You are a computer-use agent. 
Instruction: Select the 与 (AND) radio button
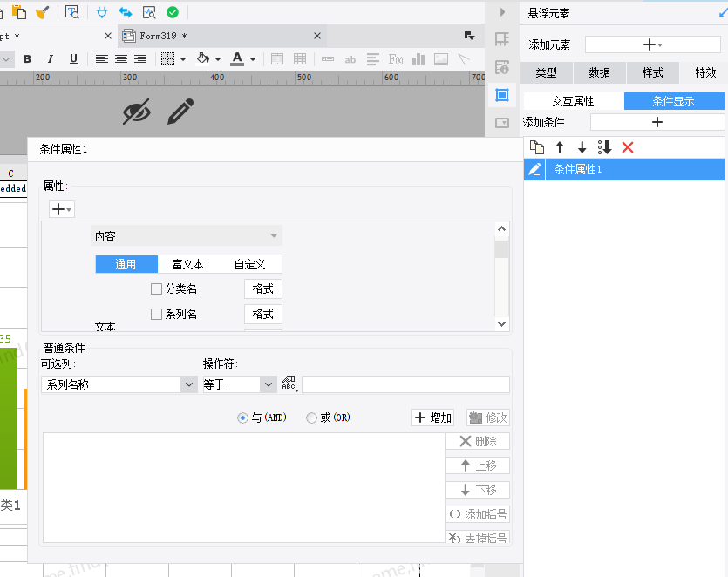click(x=242, y=417)
